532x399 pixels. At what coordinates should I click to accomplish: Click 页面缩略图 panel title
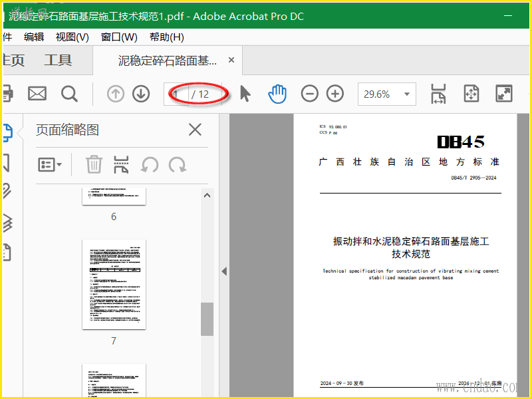tap(68, 130)
